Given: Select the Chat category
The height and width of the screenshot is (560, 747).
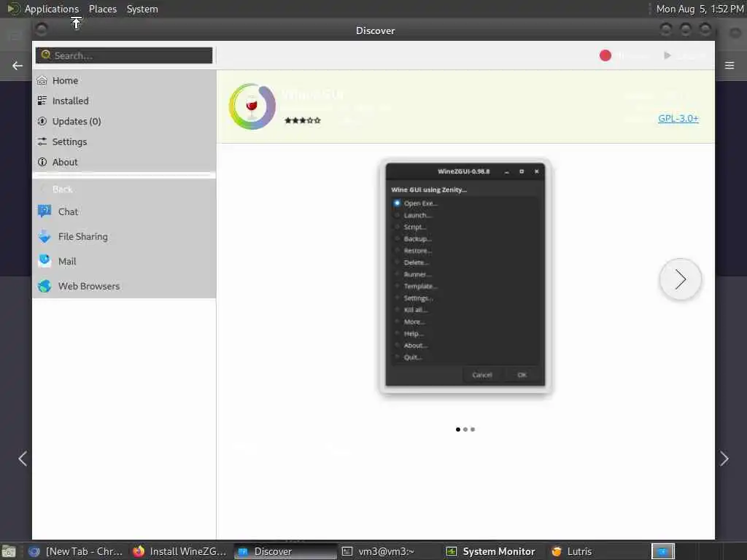Looking at the screenshot, I should (124, 211).
